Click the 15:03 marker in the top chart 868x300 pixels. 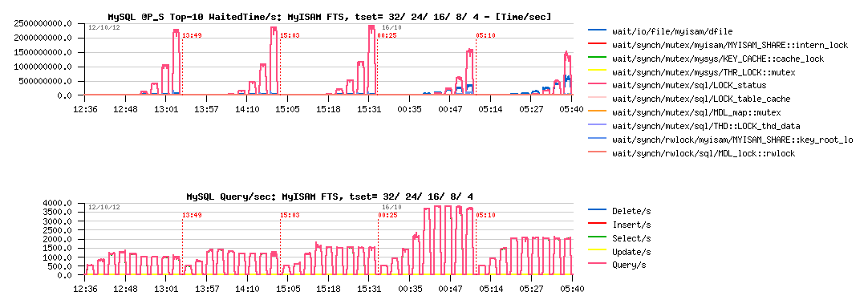point(290,35)
